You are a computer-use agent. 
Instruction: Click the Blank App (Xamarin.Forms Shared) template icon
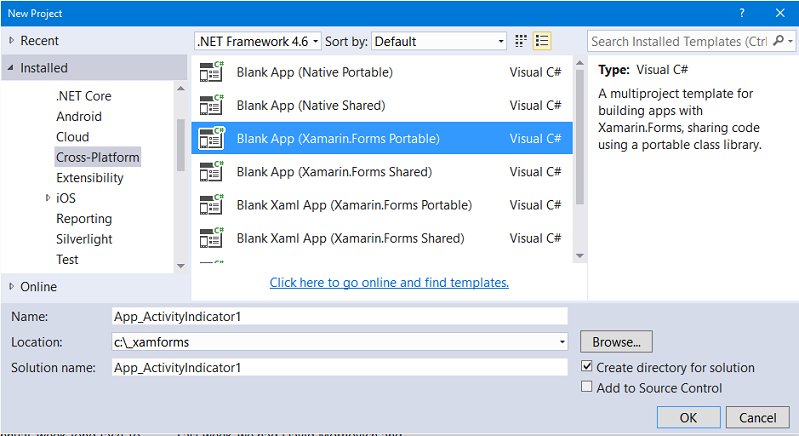(211, 172)
